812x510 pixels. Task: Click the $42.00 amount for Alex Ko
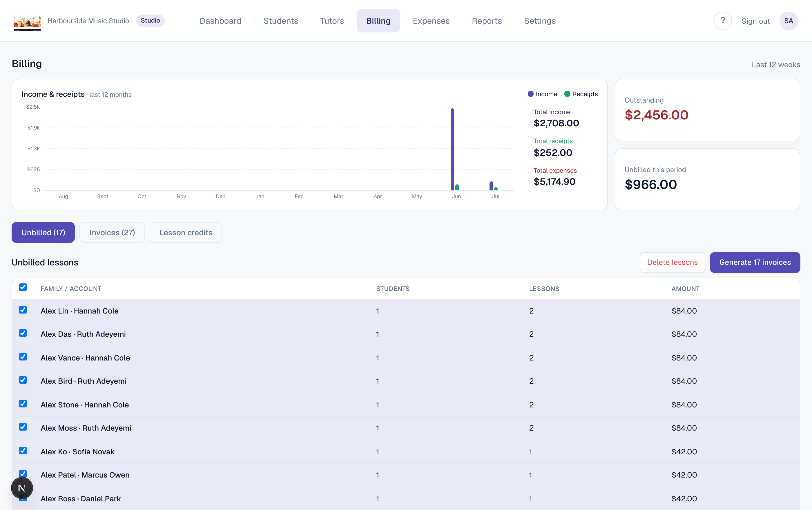tap(684, 452)
